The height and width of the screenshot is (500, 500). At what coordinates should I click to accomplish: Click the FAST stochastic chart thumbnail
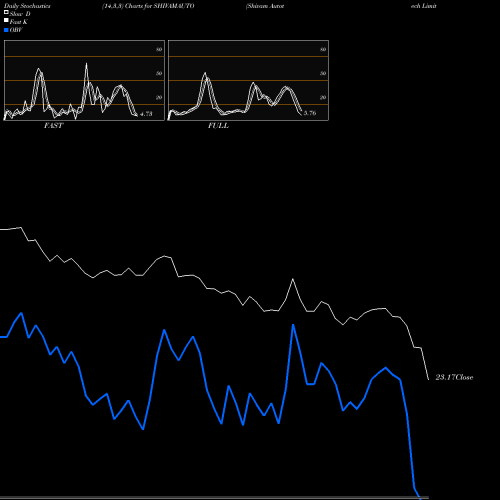[84, 80]
